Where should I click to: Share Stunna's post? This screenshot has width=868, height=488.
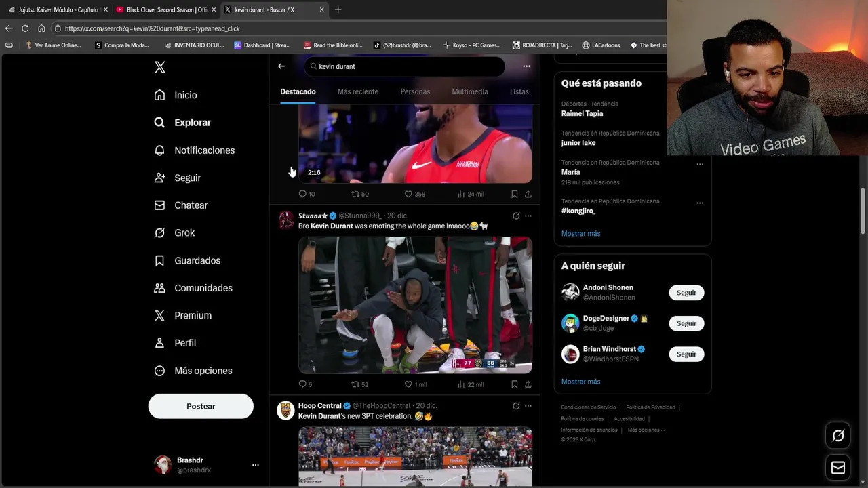(528, 384)
